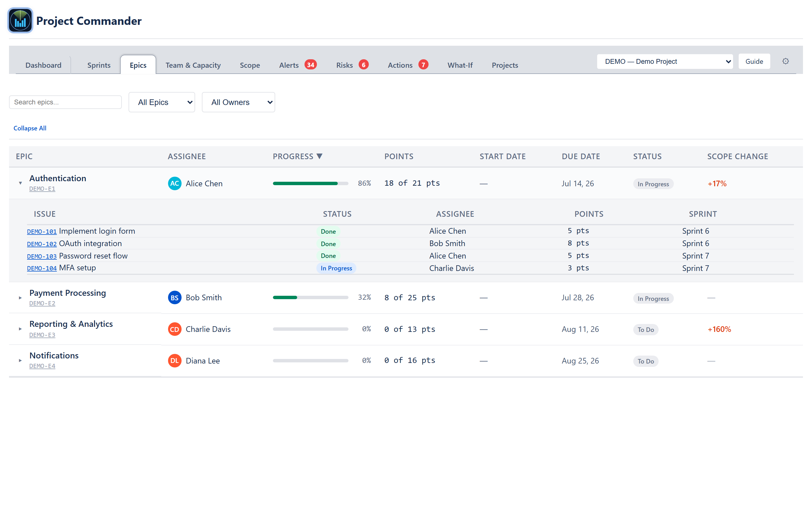The width and height of the screenshot is (812, 508).
Task: Click the Alerts badge showing 34
Action: click(310, 65)
